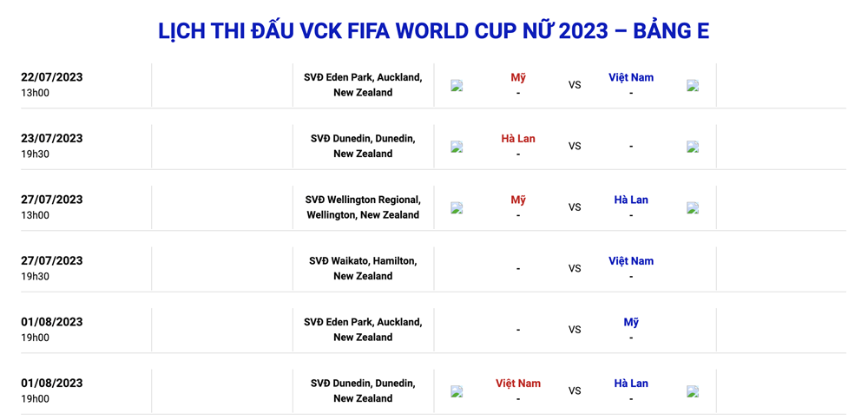Open the Hà Lan team link in the Wellington Regional match
The width and height of the screenshot is (868, 420).
pyautogui.click(x=631, y=200)
